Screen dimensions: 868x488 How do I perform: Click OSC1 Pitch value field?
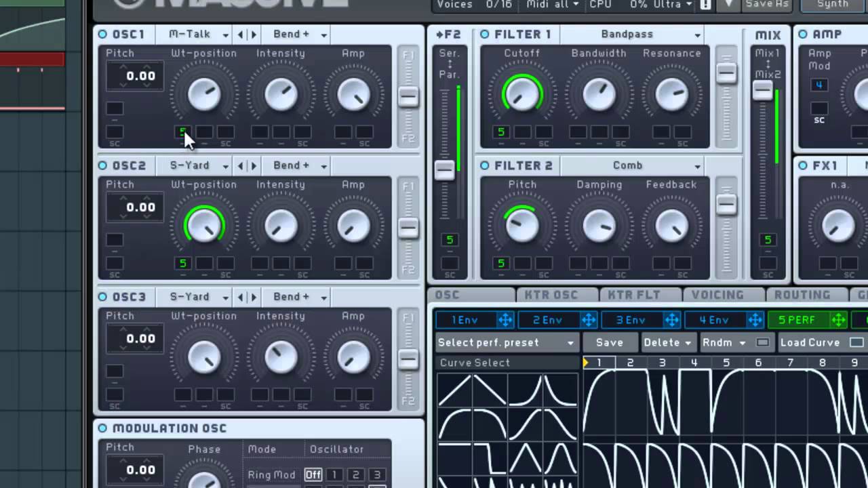pos(134,76)
